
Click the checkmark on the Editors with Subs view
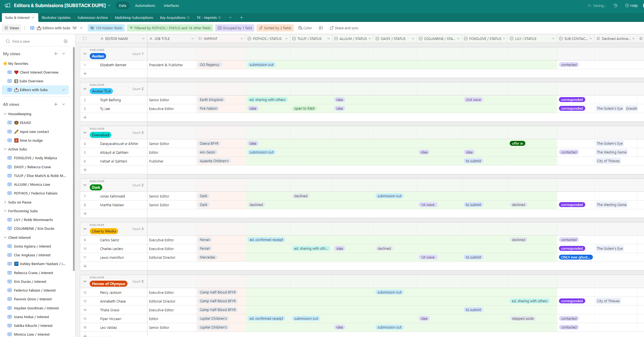coord(64,90)
